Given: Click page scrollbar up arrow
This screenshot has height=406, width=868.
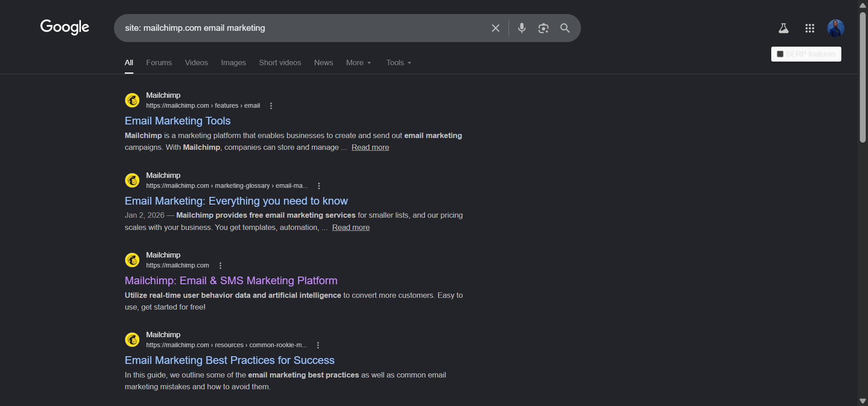Looking at the screenshot, I should 863,5.
